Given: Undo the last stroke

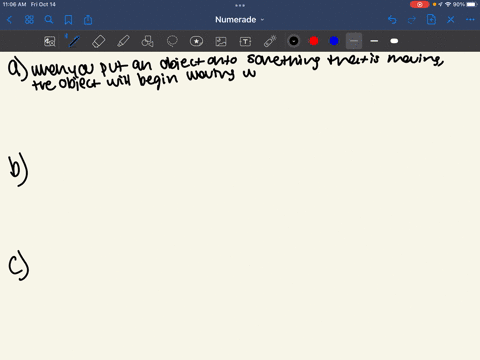Looking at the screenshot, I should (392, 20).
